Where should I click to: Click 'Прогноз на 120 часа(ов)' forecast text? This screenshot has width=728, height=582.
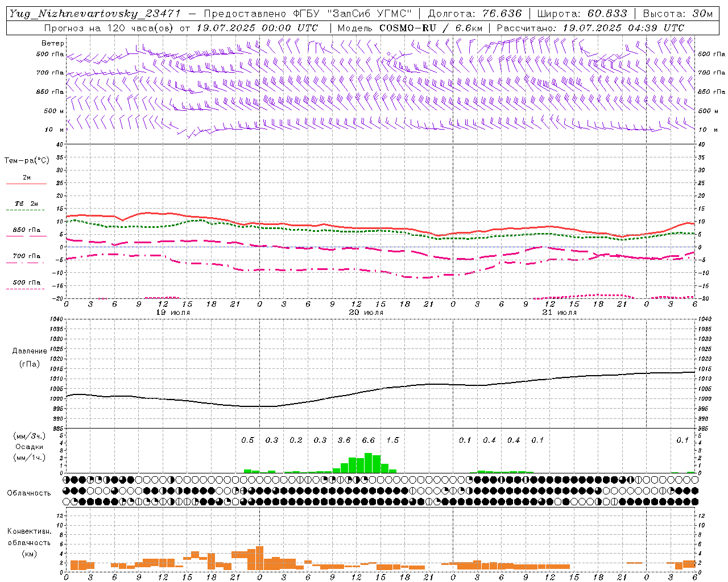coord(110,28)
